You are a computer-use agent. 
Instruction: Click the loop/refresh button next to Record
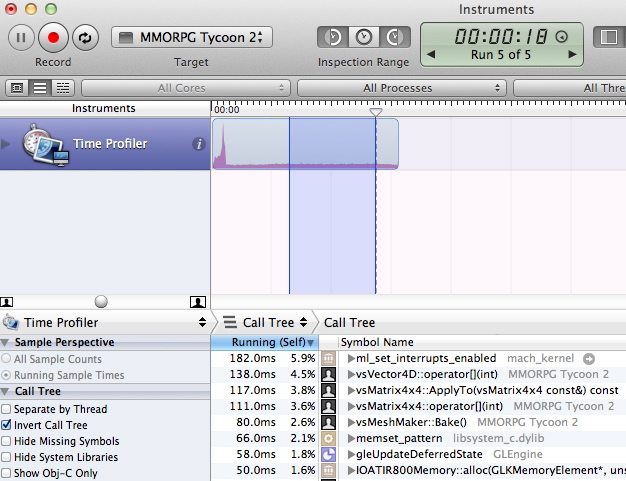(85, 38)
